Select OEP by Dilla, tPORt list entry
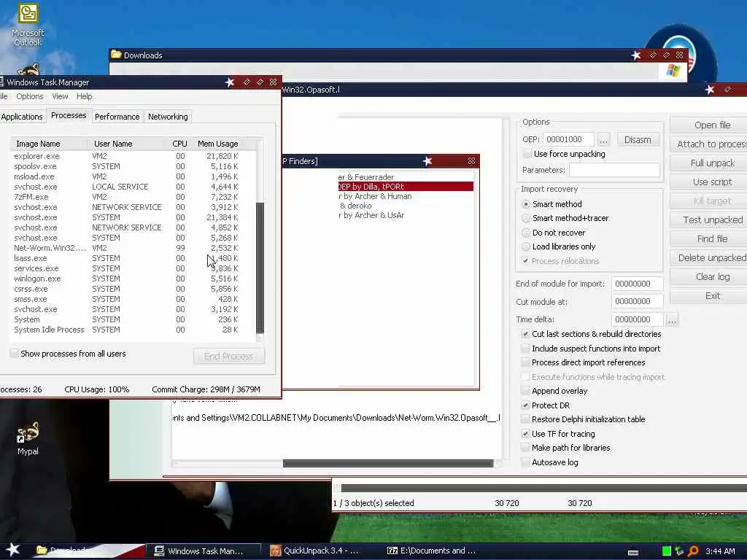747x560 pixels. tap(406, 187)
